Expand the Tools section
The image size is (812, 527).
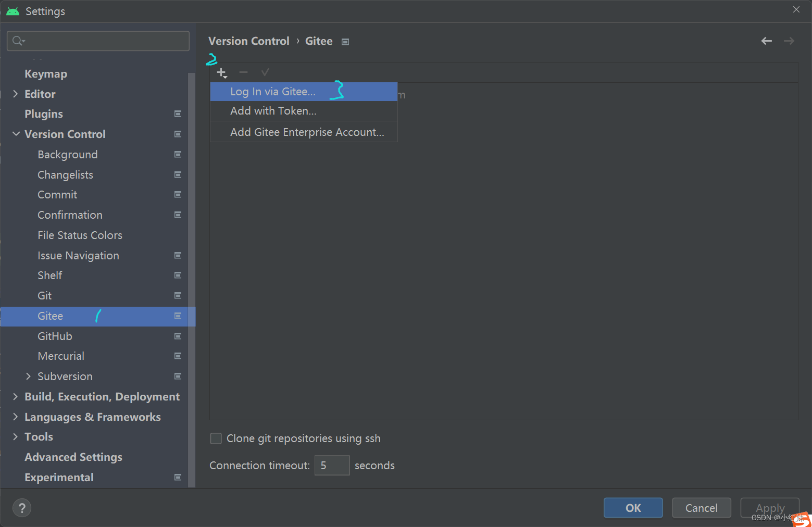tap(15, 436)
